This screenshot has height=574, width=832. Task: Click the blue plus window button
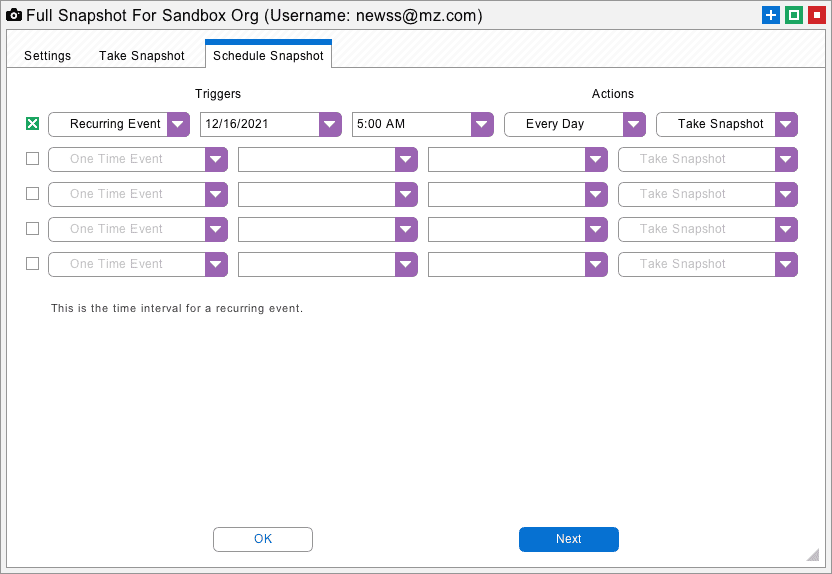tap(770, 15)
